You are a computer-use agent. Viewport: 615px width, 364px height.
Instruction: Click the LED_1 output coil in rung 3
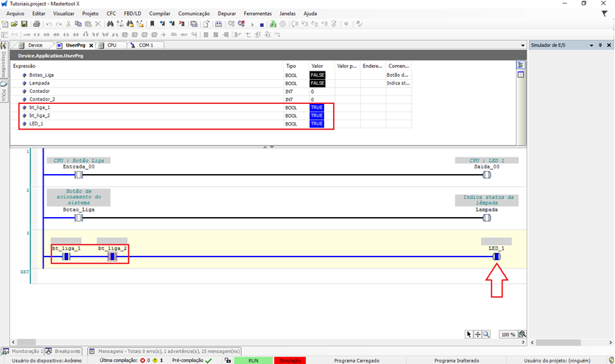[x=496, y=257]
